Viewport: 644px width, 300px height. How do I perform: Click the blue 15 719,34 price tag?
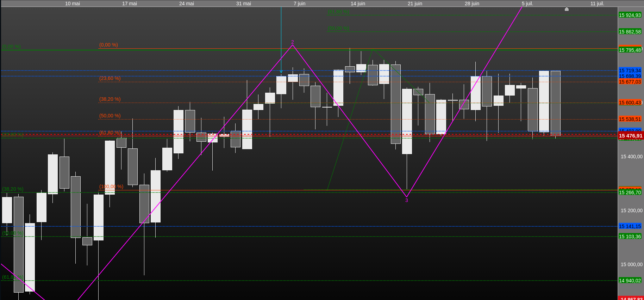(x=630, y=71)
